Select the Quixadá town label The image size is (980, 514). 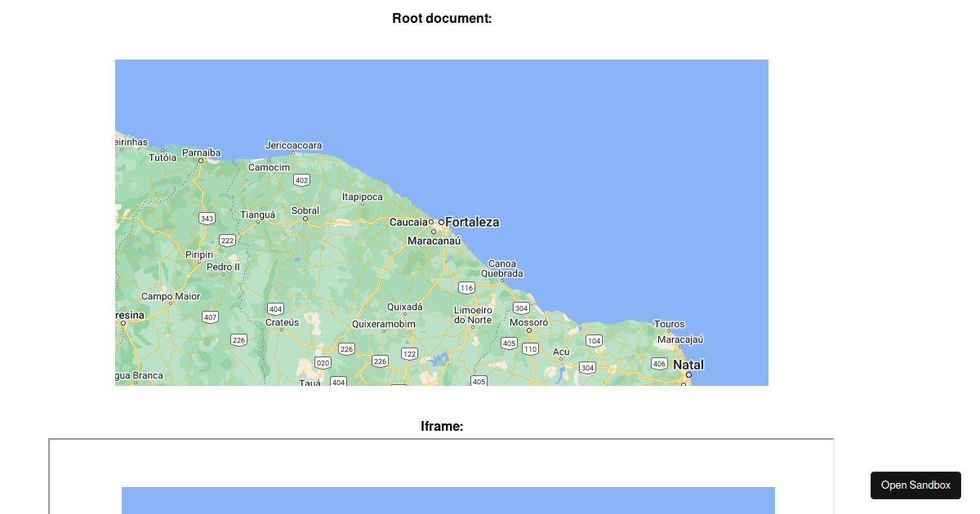click(405, 306)
